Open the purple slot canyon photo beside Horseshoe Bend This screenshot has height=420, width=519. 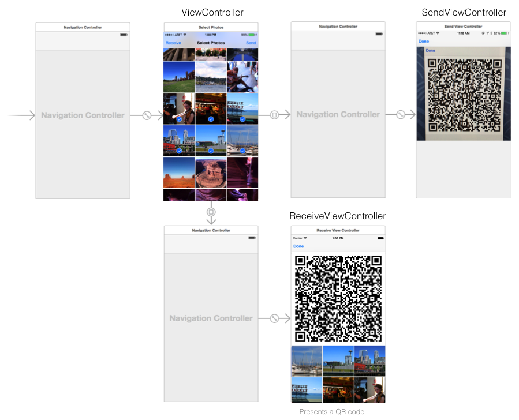[242, 172]
